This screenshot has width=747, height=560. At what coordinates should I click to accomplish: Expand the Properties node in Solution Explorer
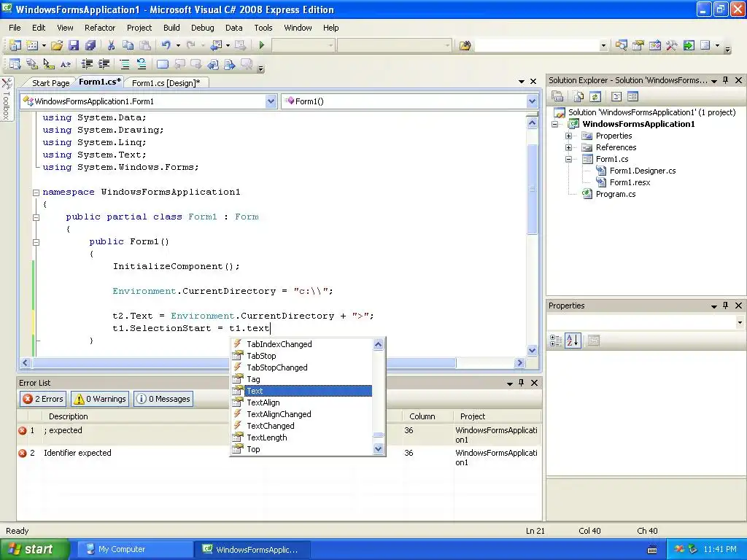(x=568, y=136)
